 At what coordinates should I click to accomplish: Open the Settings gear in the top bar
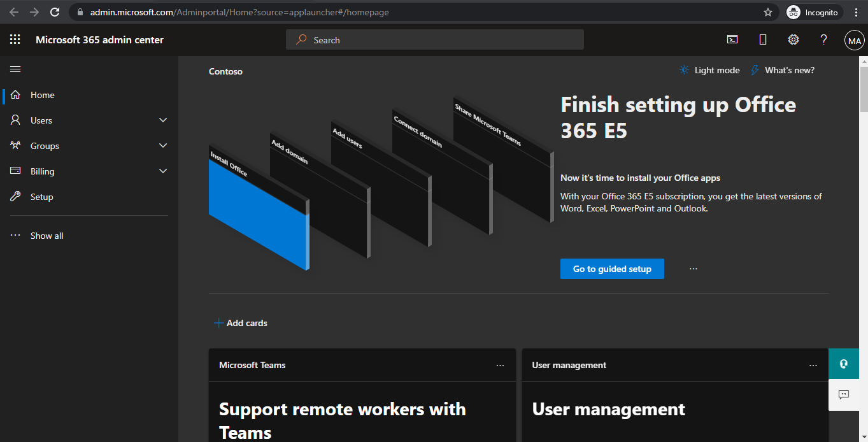[793, 39]
